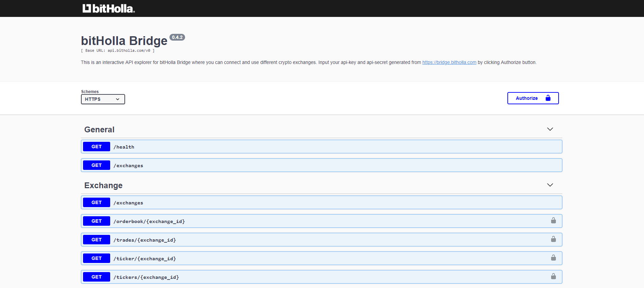Open the bridge.bitholla.com link
644x288 pixels.
449,62
